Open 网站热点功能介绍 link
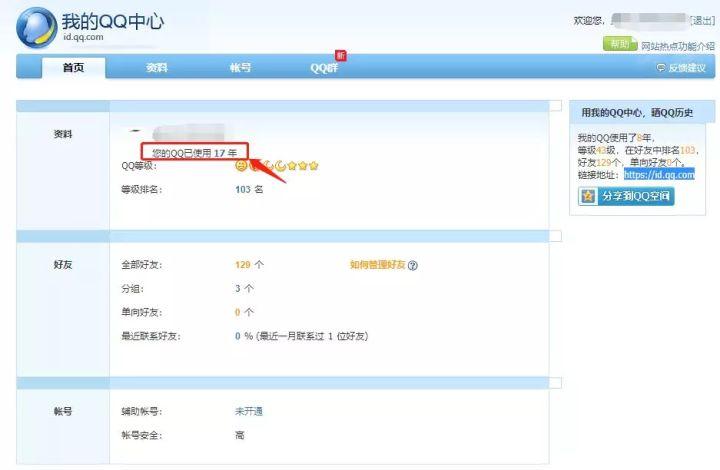 point(678,46)
